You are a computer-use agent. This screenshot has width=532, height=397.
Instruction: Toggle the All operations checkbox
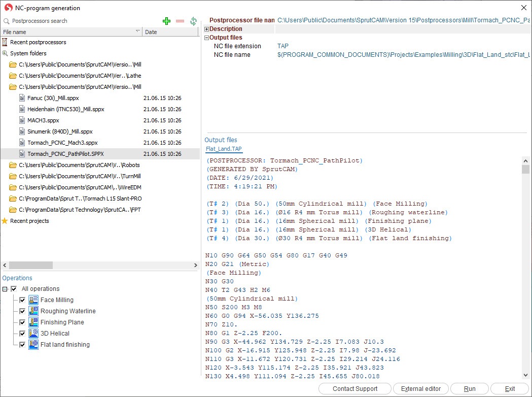tap(14, 289)
